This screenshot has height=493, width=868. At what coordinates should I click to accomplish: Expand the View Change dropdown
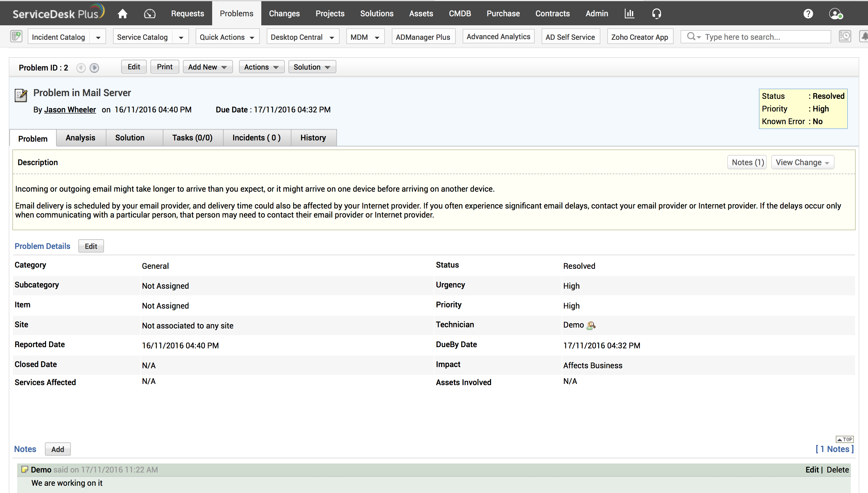(802, 162)
